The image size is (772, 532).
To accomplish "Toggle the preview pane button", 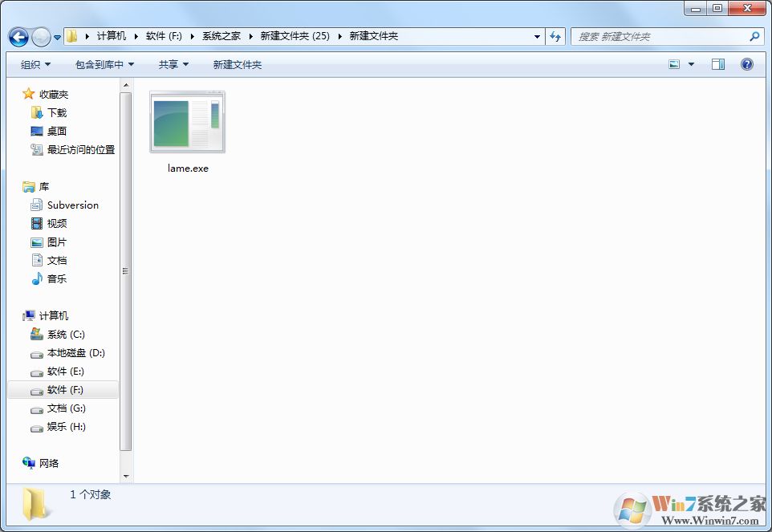I will point(718,63).
